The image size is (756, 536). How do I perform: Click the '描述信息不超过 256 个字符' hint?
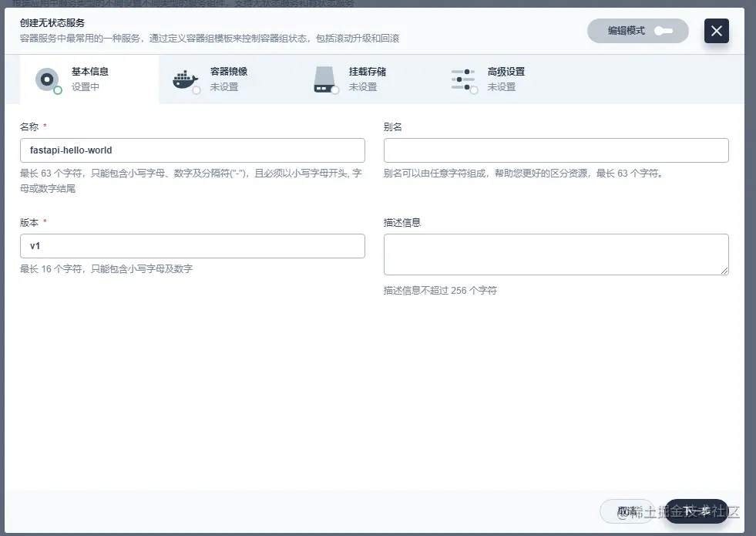(x=440, y=291)
